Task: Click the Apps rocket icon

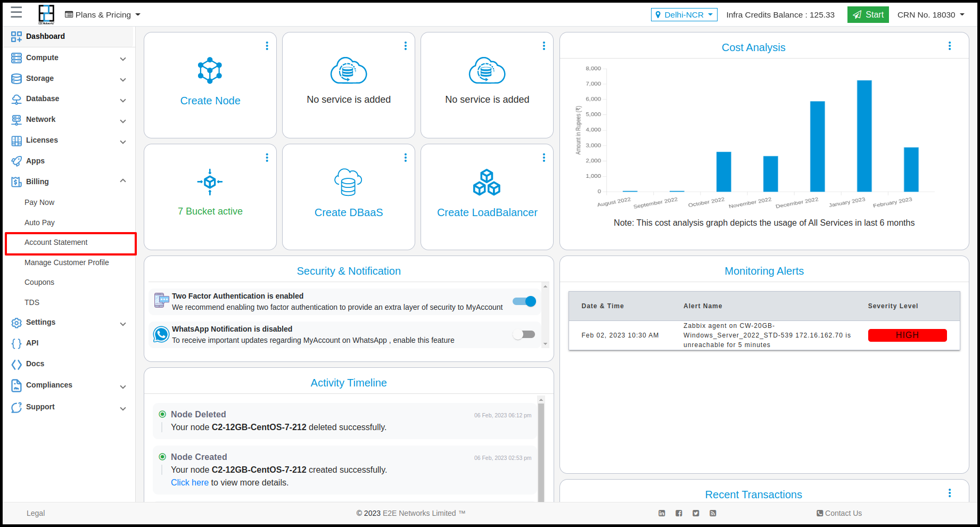Action: click(x=17, y=161)
